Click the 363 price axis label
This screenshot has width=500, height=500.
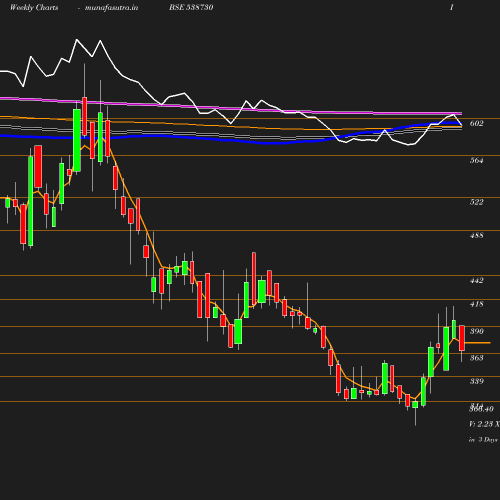[x=476, y=358]
